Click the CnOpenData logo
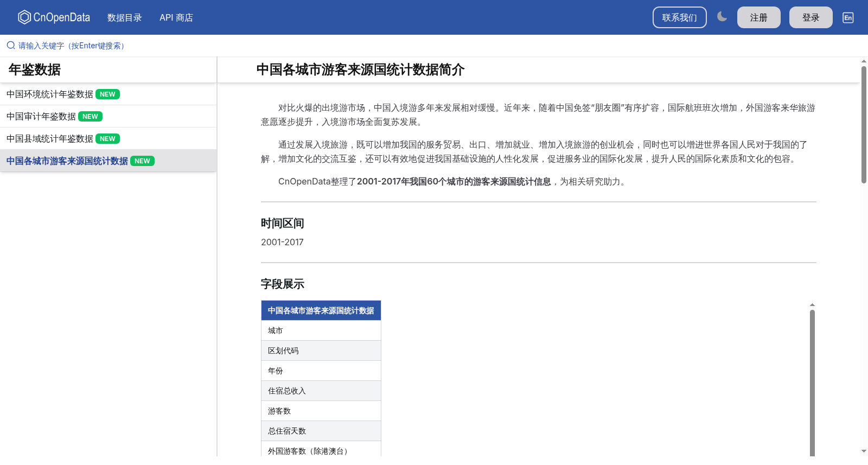Screen dimensions: 868x465 coord(54,17)
